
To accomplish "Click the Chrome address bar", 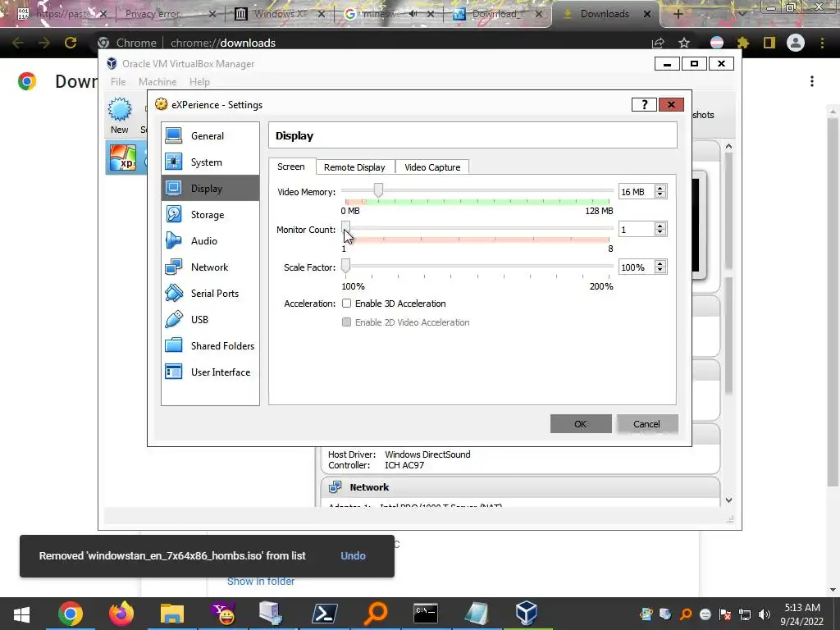I will pos(370,43).
